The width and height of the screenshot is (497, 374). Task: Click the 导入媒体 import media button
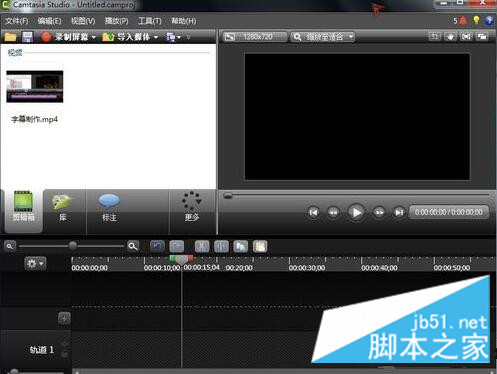pyautogui.click(x=127, y=37)
